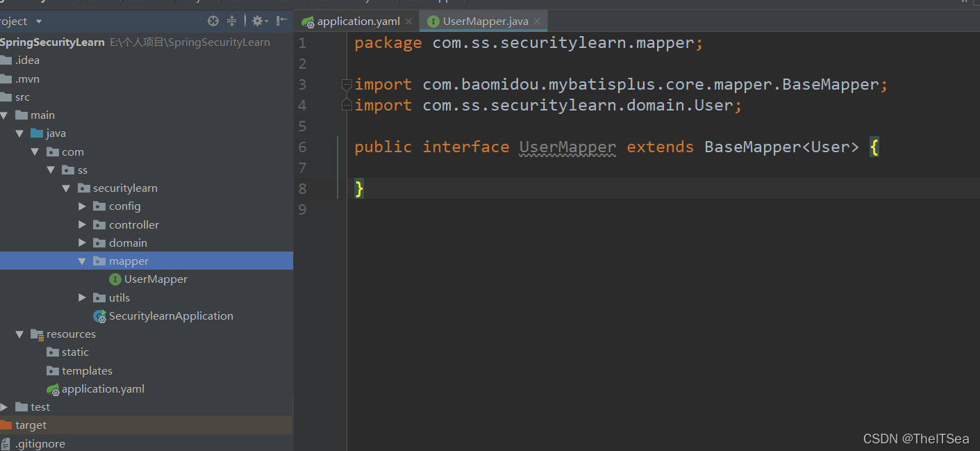Viewport: 980px width, 451px height.
Task: Click the interface icon on UserMapper.java tab
Action: [x=433, y=22]
